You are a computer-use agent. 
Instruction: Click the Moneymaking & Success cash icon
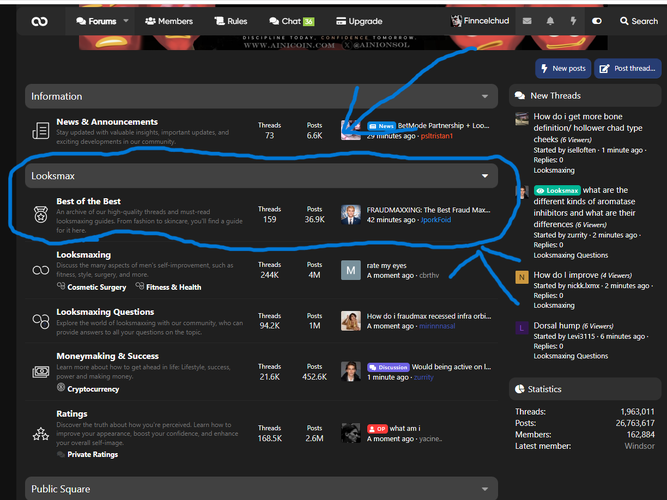point(41,371)
